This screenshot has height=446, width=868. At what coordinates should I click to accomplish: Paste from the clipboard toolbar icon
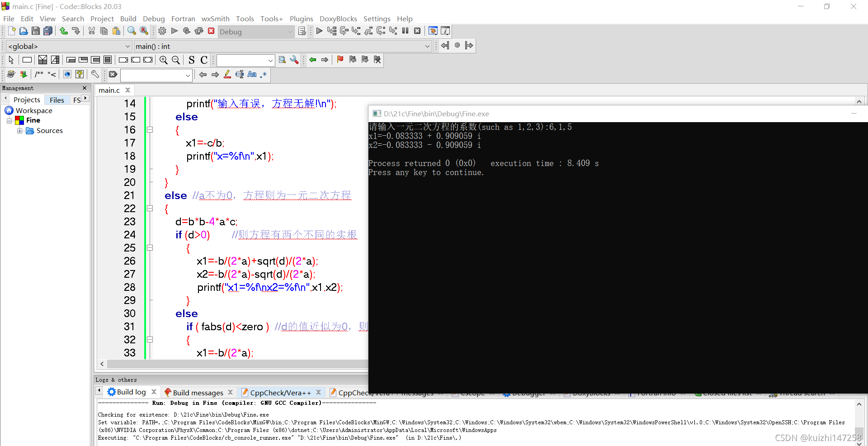pos(116,31)
